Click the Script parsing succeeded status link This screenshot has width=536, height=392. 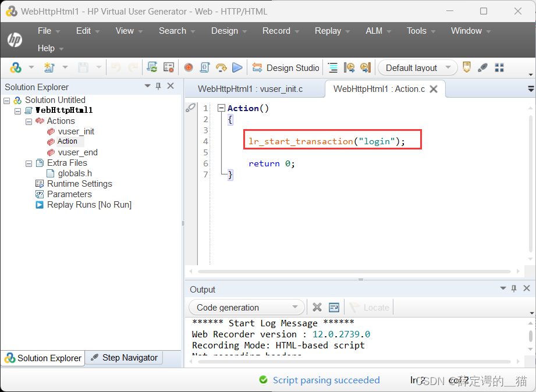pyautogui.click(x=326, y=380)
